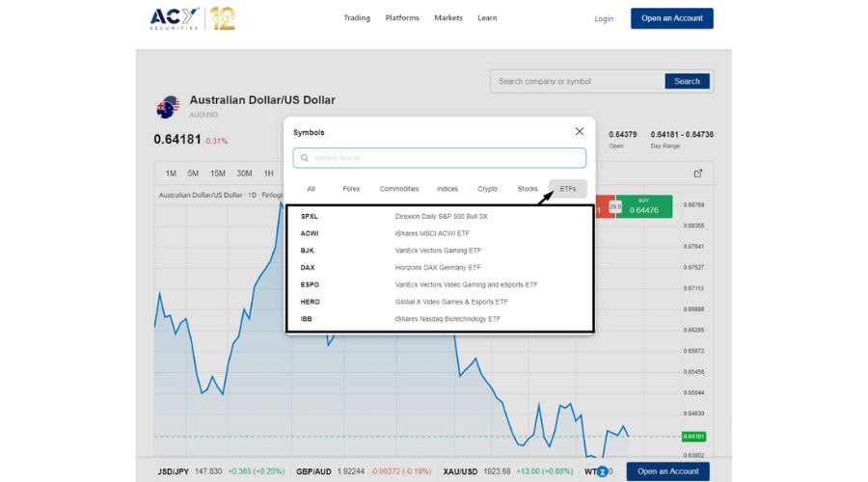Screen dimensions: 868x482
Task: Click the green BUY 0.64476 button
Action: (x=644, y=206)
